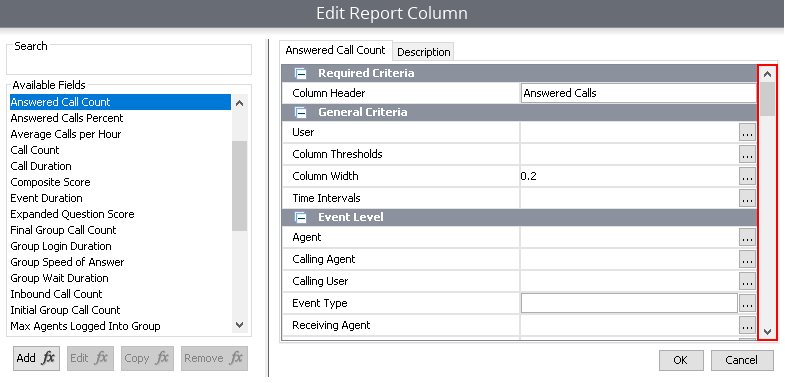Open the ellipsis button for Time Intervals
This screenshot has height=383, width=785.
click(747, 198)
